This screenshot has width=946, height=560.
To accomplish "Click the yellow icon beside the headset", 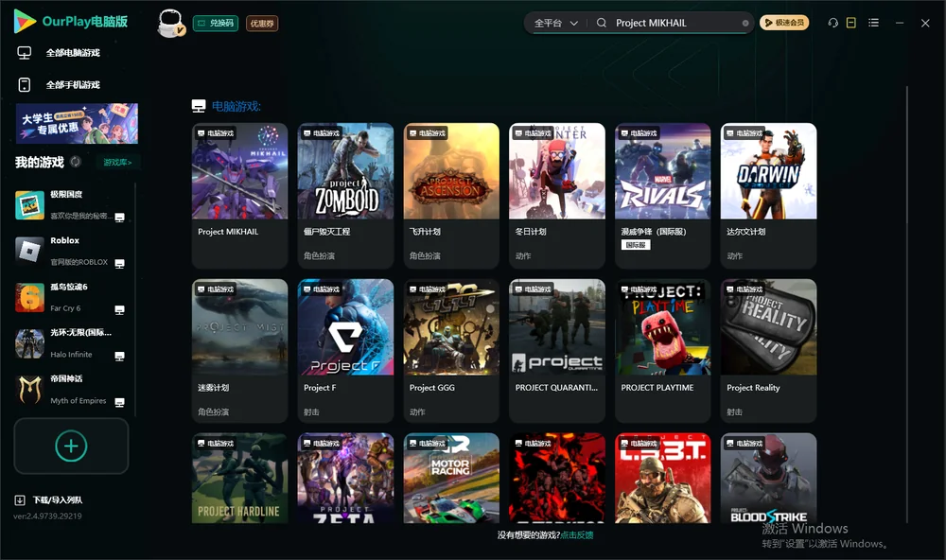I will pos(851,23).
